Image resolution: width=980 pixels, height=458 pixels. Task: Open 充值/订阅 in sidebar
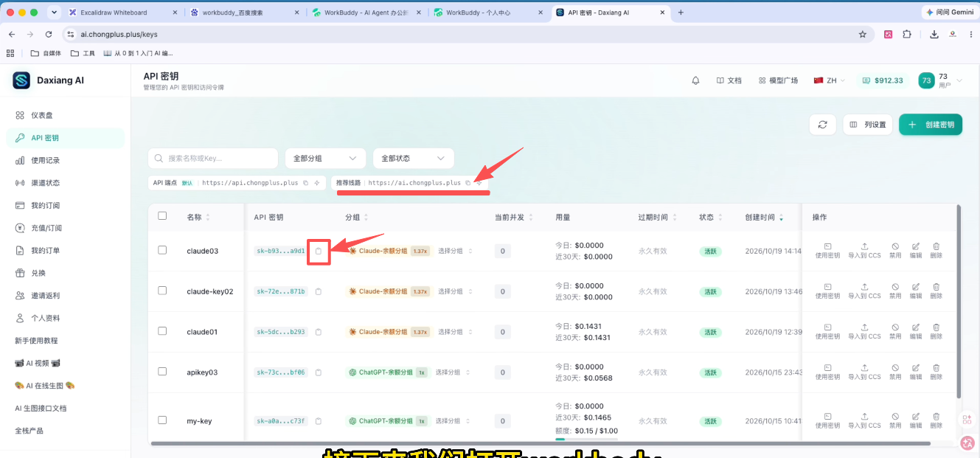click(66, 228)
